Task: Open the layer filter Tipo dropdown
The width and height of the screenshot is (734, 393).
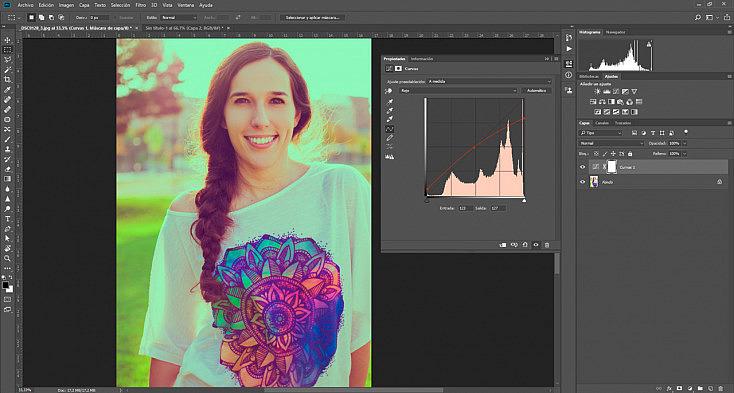Action: click(601, 133)
